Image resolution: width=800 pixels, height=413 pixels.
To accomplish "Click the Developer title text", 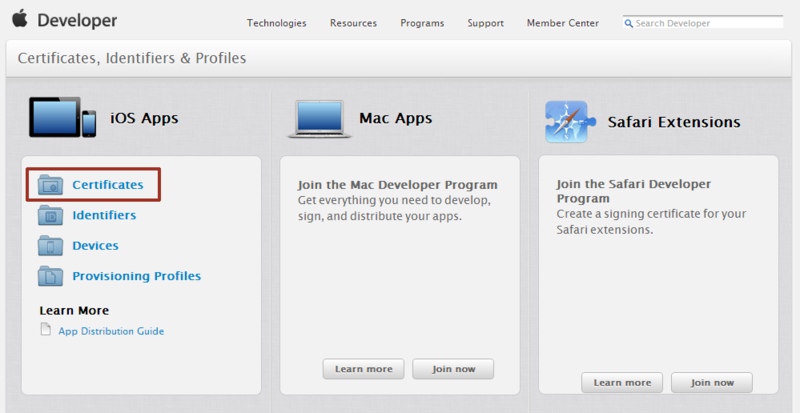I will pos(77,20).
